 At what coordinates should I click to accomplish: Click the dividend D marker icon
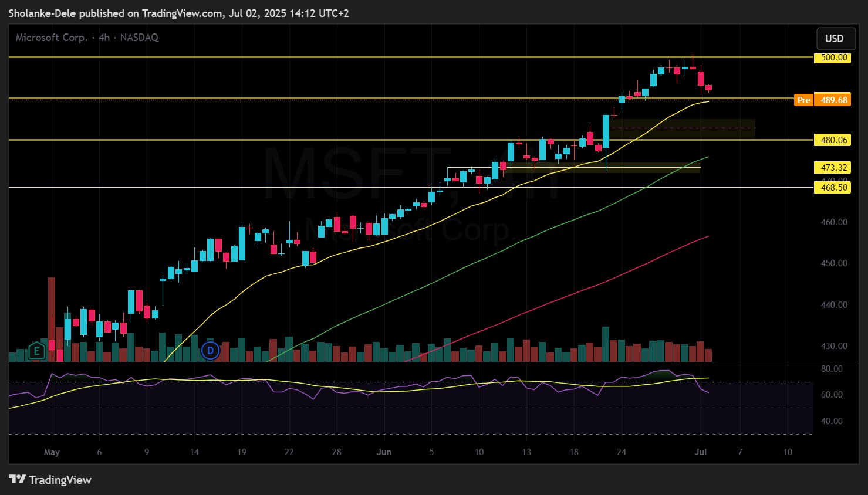[x=210, y=351]
